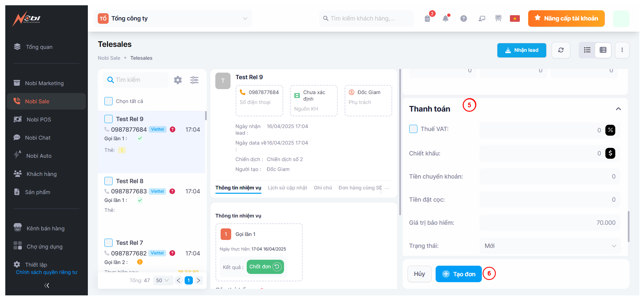Switch to Lịch sử cập nhật tab
This screenshot has width=644, height=300.
287,188
